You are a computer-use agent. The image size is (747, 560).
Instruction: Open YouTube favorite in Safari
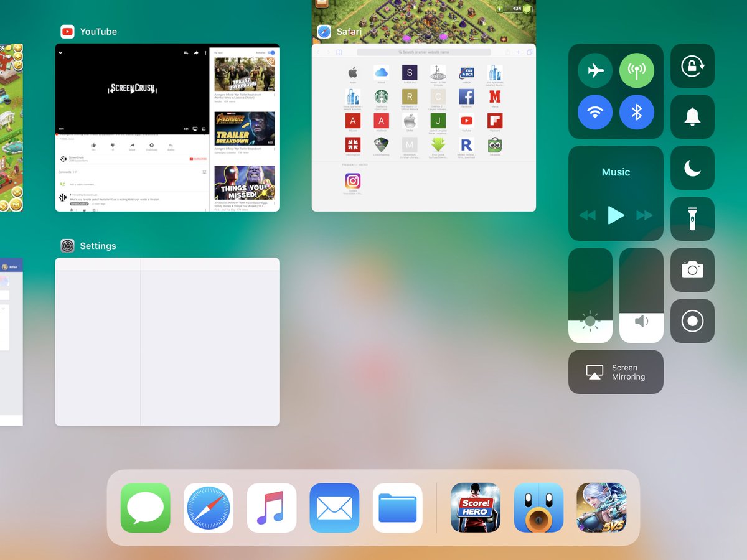pyautogui.click(x=466, y=121)
